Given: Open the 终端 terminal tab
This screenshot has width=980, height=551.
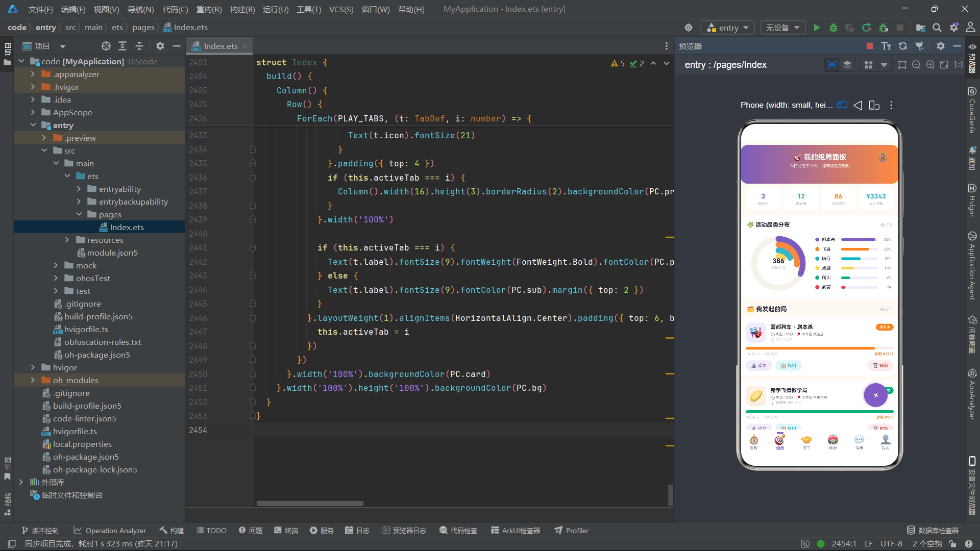Looking at the screenshot, I should (x=286, y=531).
